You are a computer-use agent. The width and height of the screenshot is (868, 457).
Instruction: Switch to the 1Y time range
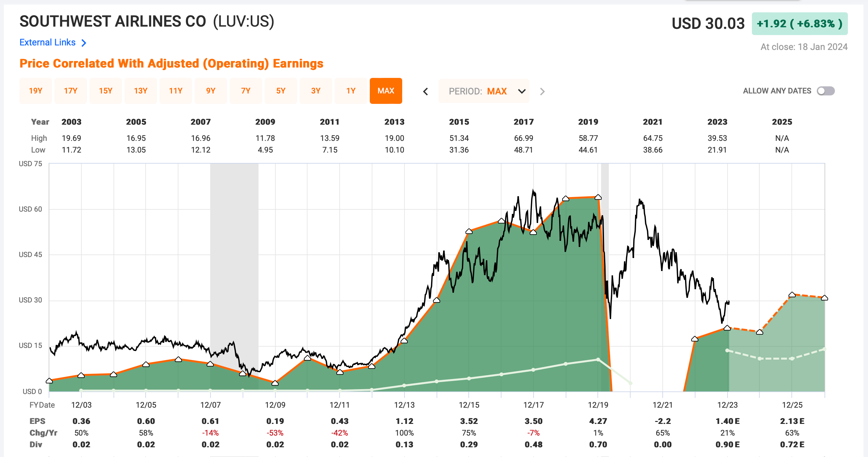coord(351,91)
